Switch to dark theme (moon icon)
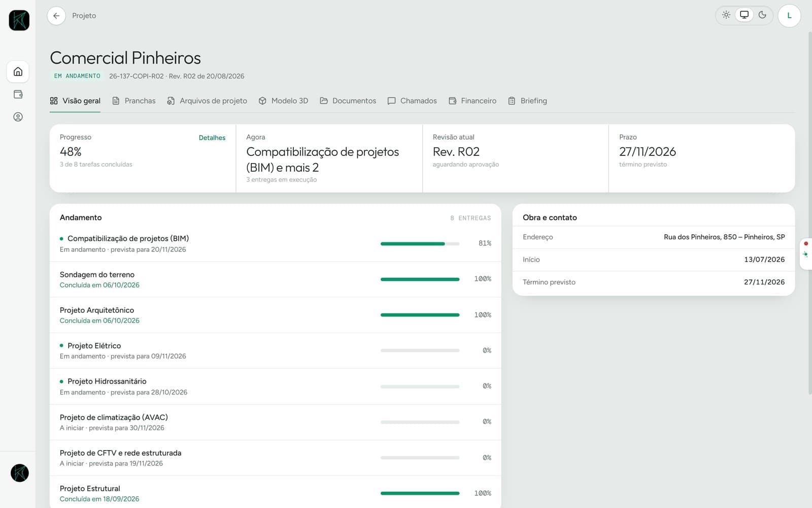Screen dimensions: 812x508 tap(762, 15)
